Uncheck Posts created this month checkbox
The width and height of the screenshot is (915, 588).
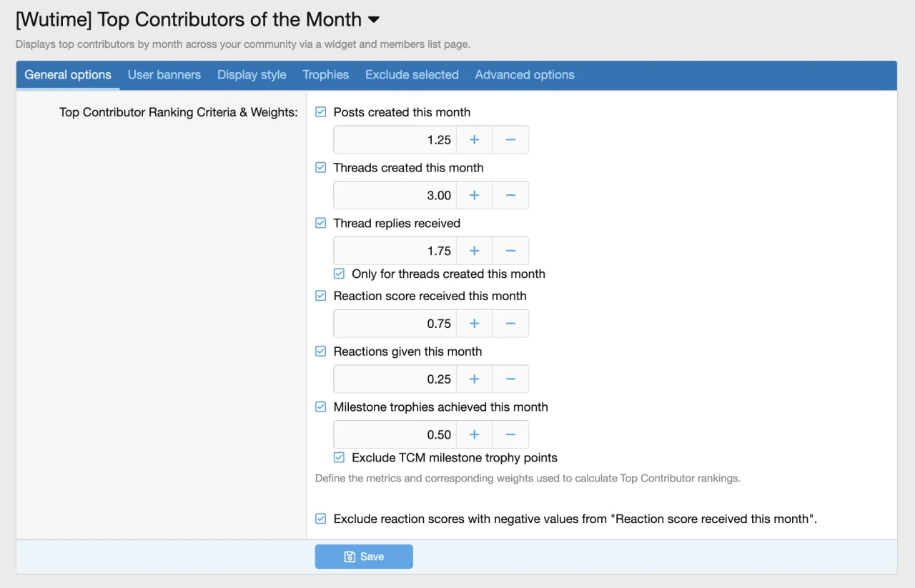[x=321, y=112]
